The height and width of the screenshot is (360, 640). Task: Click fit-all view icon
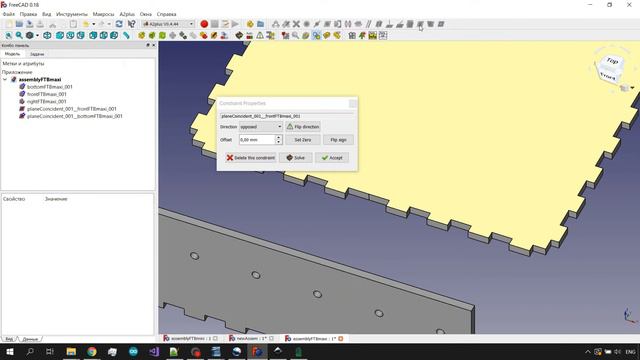9,36
